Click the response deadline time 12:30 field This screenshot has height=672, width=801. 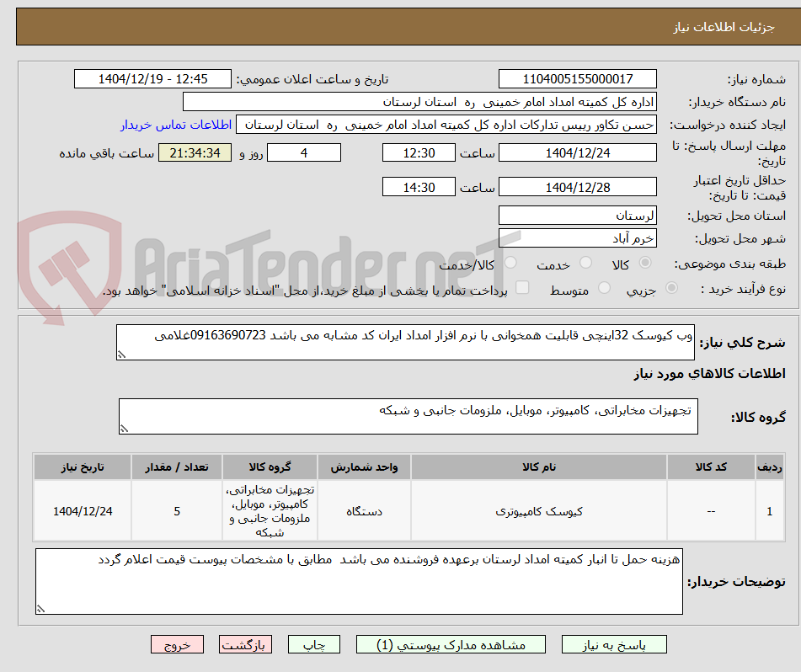(x=419, y=152)
